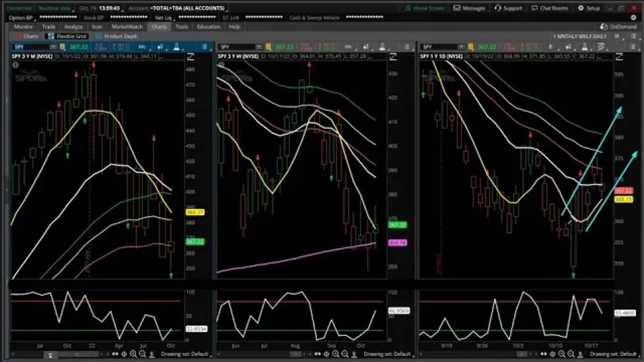The width and height of the screenshot is (644, 362).
Task: Open studies flask on weekly chart
Action: pos(382,47)
